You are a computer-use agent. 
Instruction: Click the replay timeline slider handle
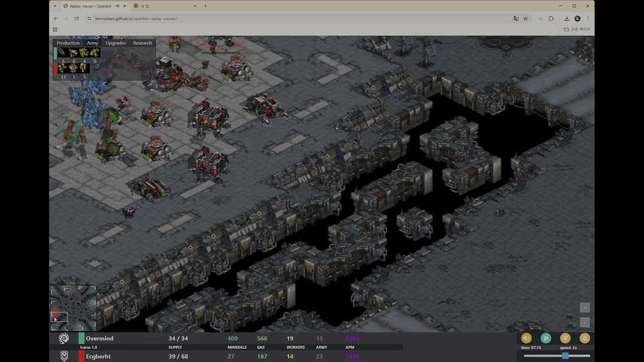(x=565, y=356)
